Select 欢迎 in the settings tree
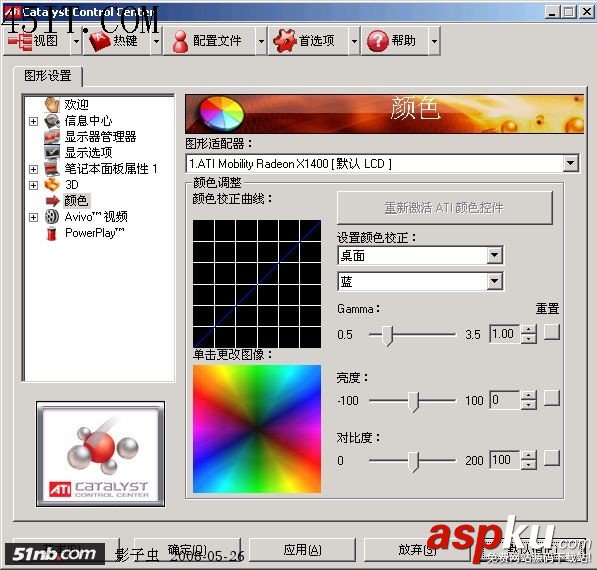The width and height of the screenshot is (597, 570). [x=76, y=104]
